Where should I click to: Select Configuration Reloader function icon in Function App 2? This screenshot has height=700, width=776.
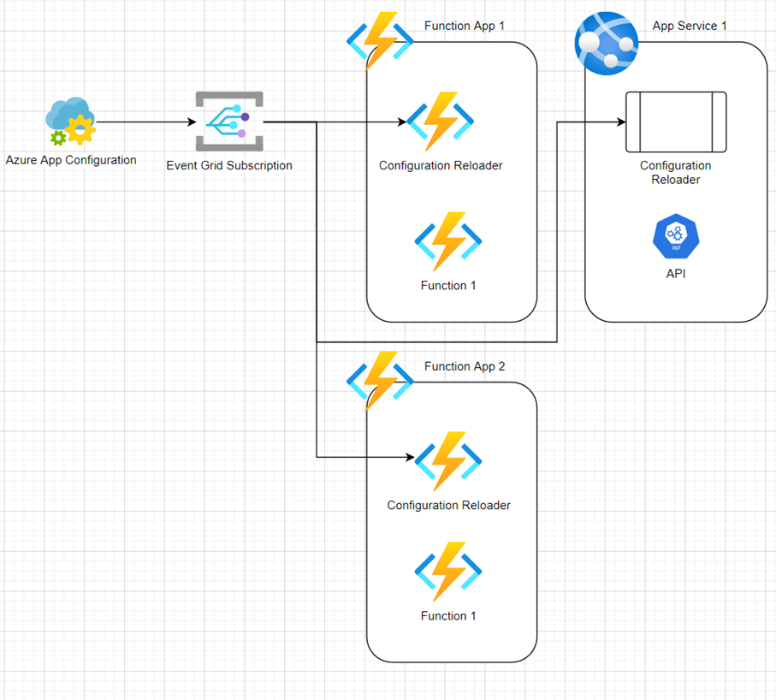pyautogui.click(x=447, y=461)
